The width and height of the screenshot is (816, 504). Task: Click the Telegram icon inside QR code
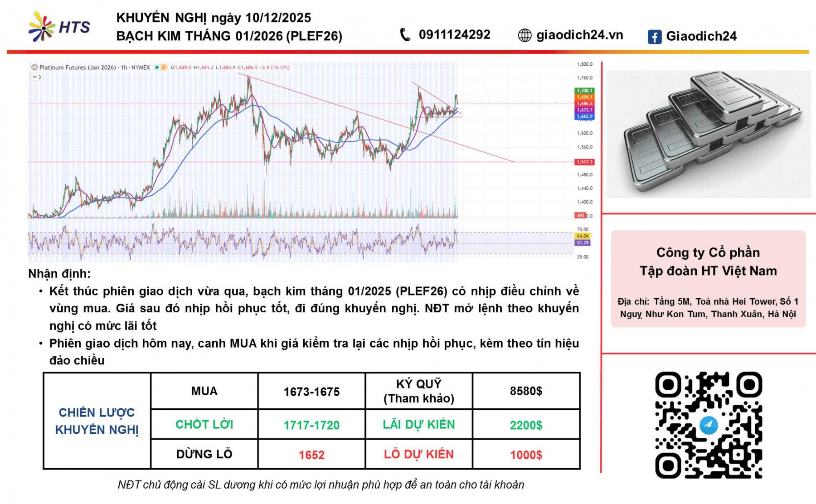(x=708, y=425)
